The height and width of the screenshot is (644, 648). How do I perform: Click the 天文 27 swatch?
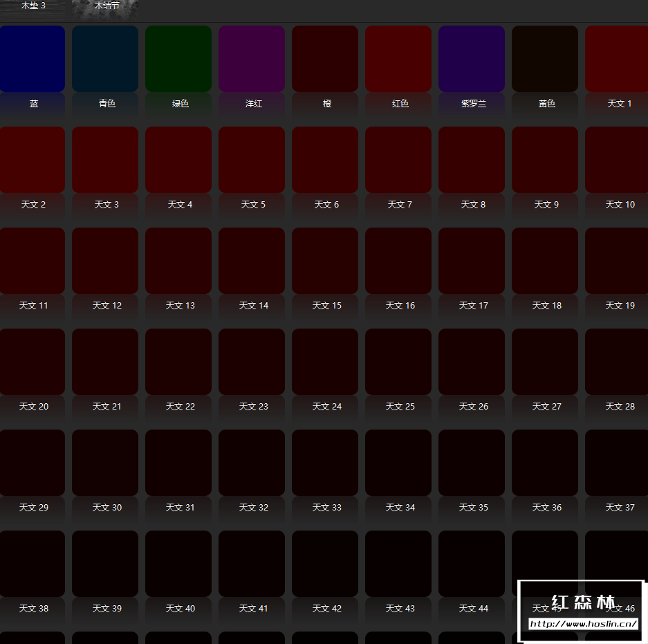tap(545, 362)
